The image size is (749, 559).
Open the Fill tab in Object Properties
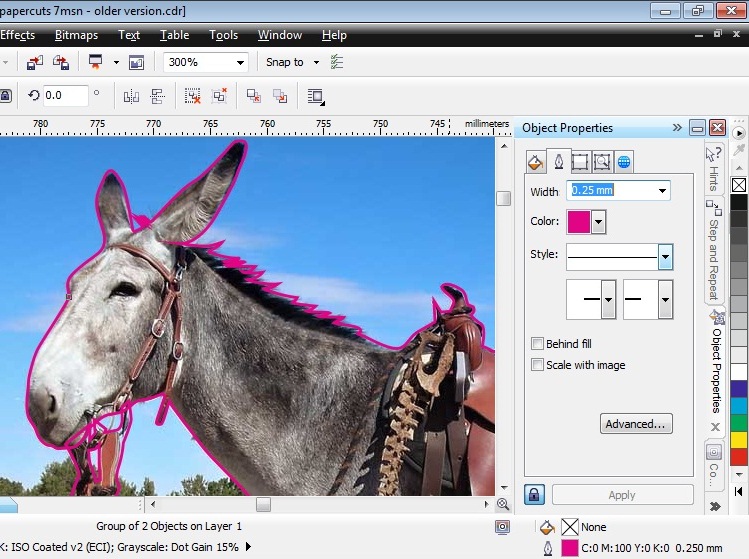tap(535, 162)
